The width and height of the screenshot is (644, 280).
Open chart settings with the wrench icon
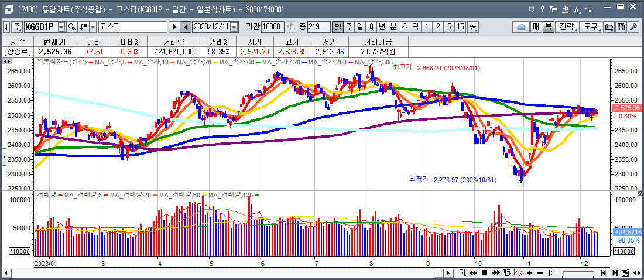coord(633,27)
